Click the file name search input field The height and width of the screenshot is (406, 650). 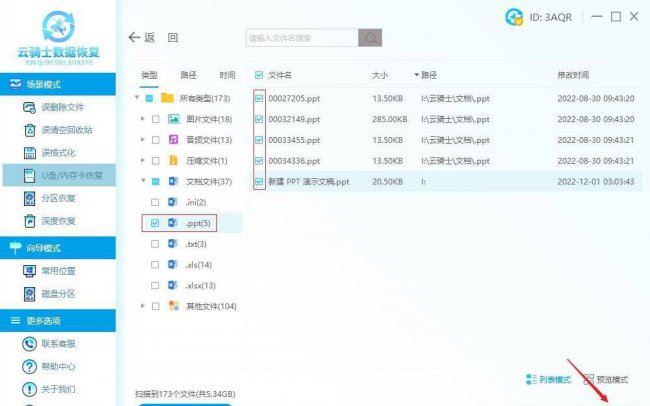click(302, 38)
